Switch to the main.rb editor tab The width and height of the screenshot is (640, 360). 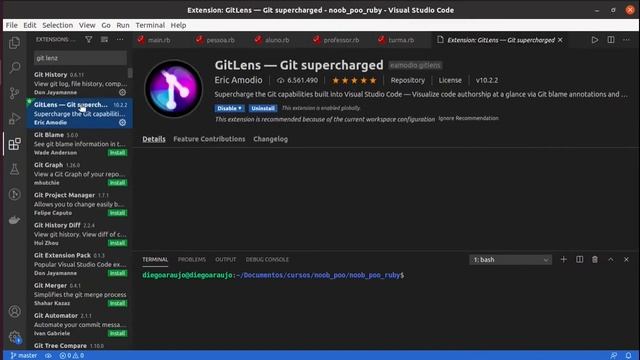[159, 40]
